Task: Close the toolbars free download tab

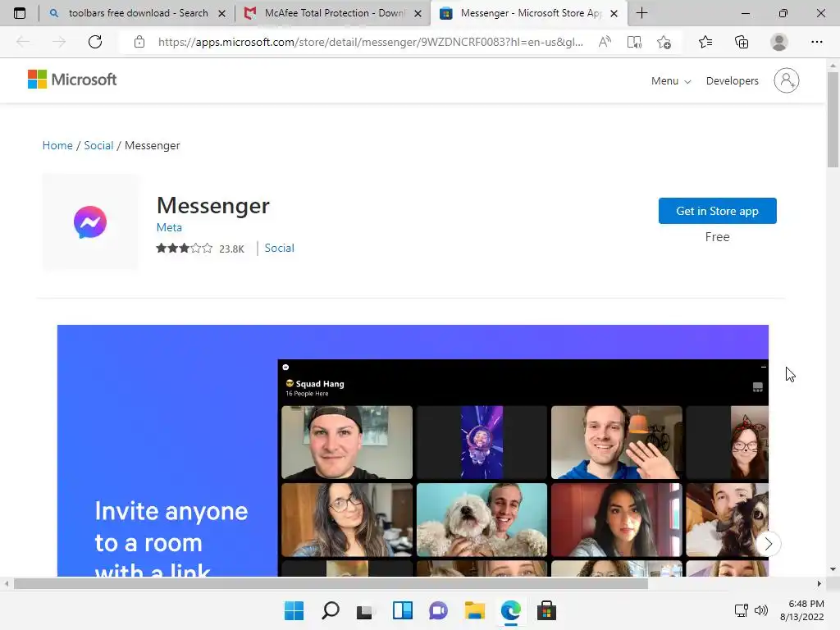Action: click(x=221, y=13)
